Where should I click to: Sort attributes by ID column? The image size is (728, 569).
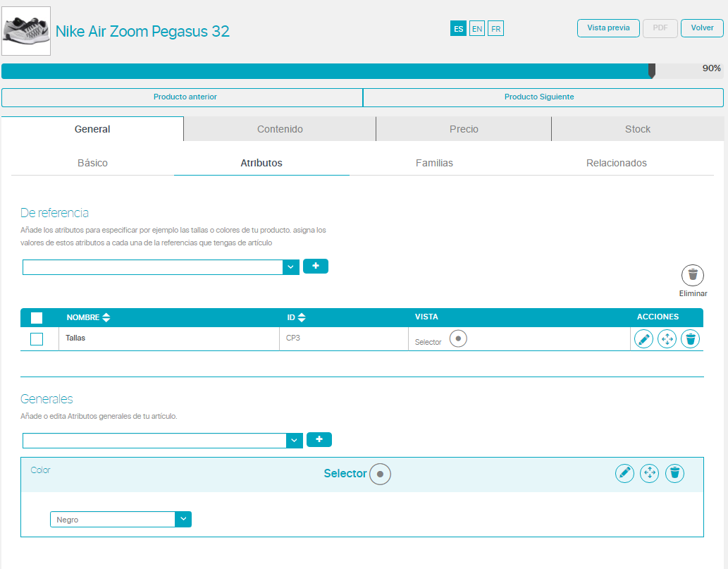(296, 317)
